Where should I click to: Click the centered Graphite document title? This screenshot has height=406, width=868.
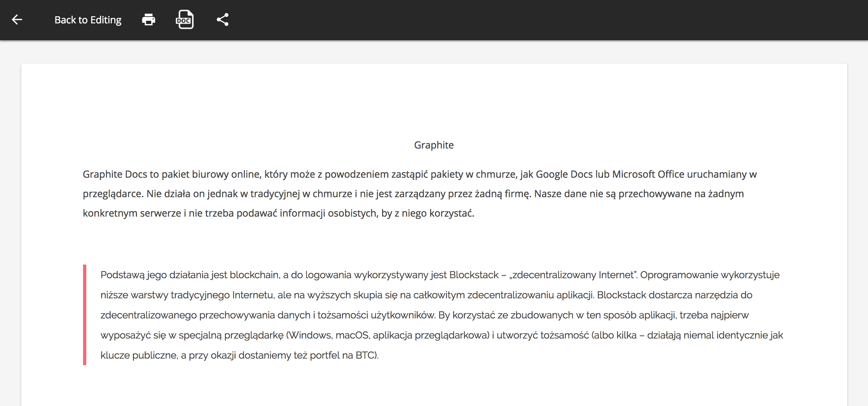[x=434, y=145]
